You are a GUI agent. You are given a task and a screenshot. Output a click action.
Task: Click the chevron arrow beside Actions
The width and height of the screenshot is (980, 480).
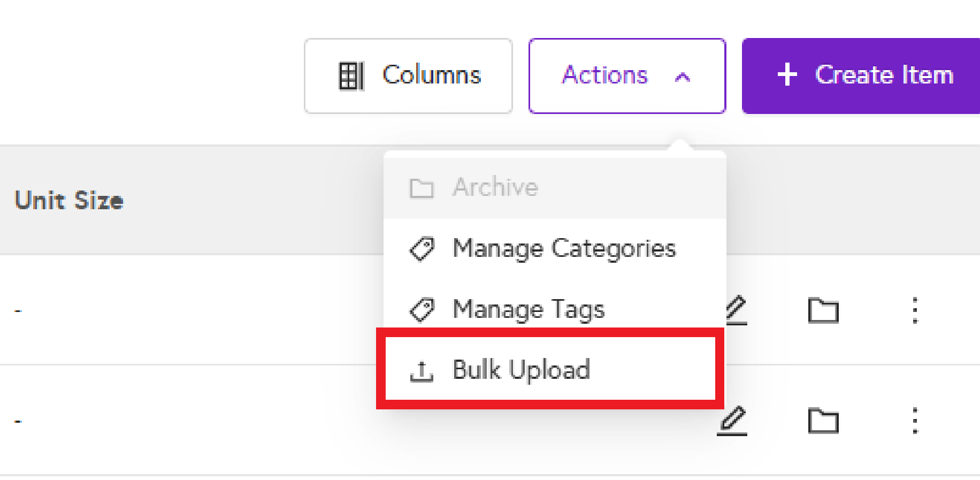683,77
